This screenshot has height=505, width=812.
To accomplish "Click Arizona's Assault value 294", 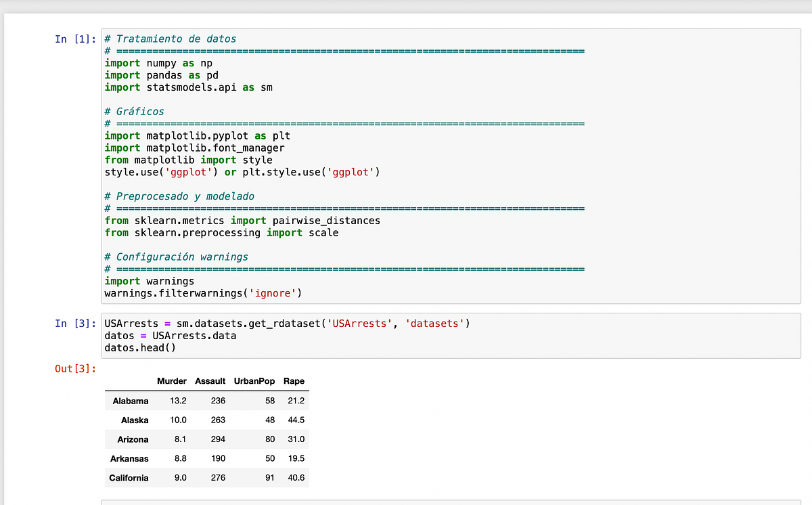I will (x=219, y=439).
